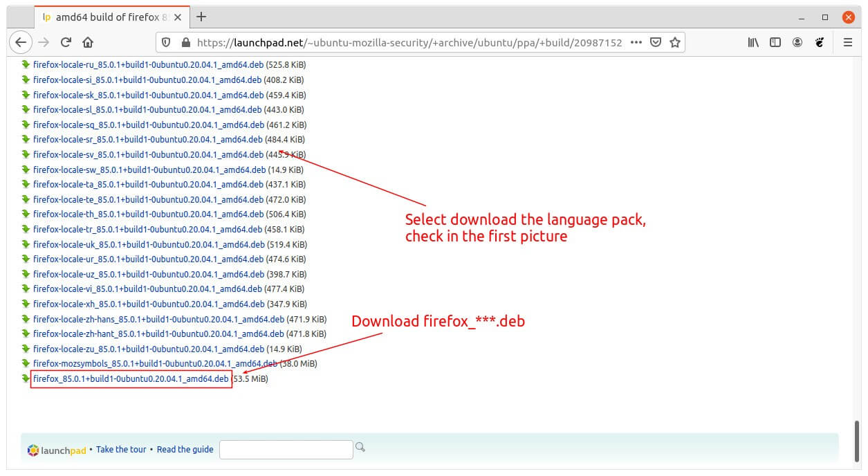This screenshot has height=476, width=868.
Task: Save page to Pocket
Action: pyautogui.click(x=656, y=42)
